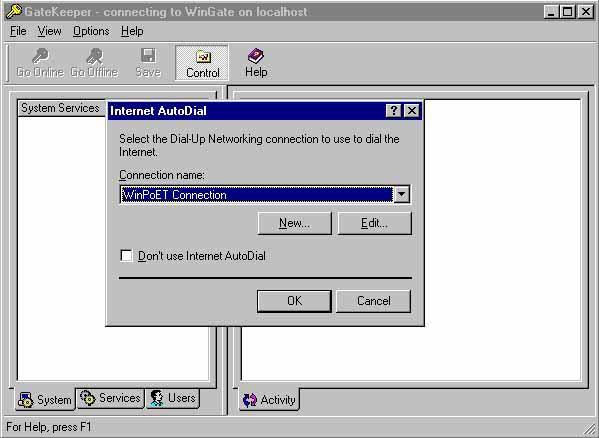Click the GateKeeper key title icon
This screenshot has height=438, width=599.
pyautogui.click(x=14, y=12)
